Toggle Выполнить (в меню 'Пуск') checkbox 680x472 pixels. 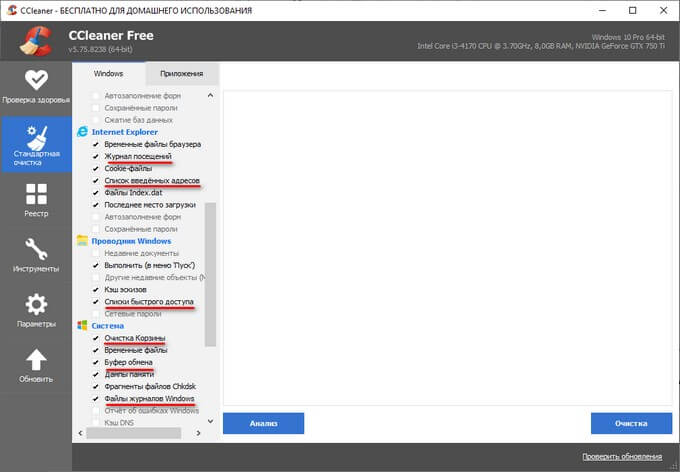tap(96, 265)
